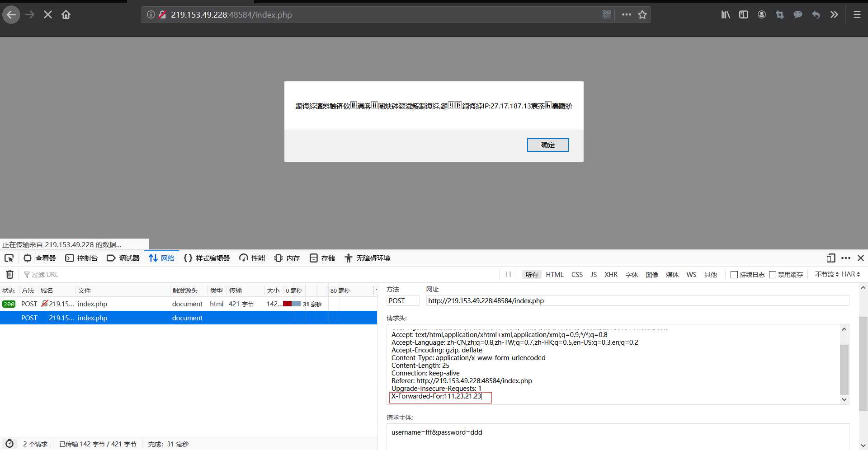Click the chat bubble toolbar icon

798,15
